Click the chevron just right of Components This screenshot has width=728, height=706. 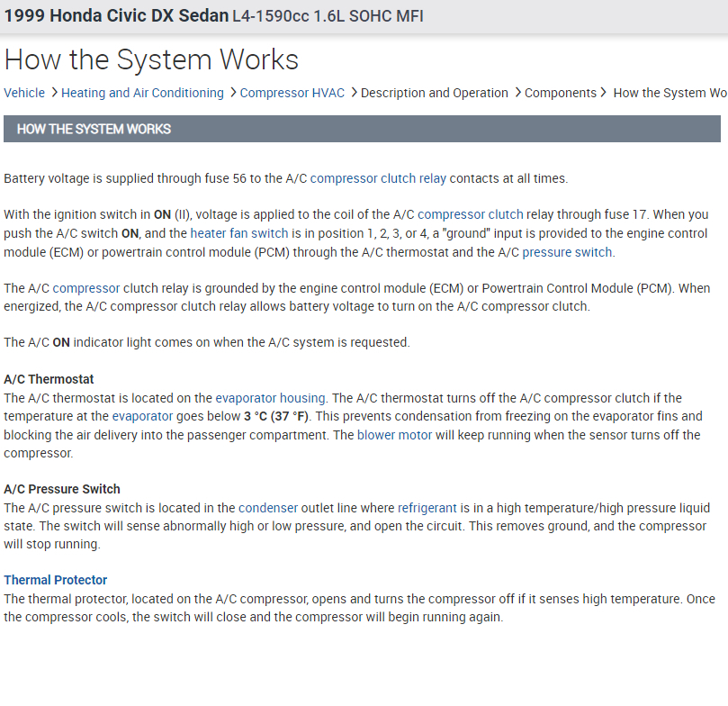pos(603,93)
